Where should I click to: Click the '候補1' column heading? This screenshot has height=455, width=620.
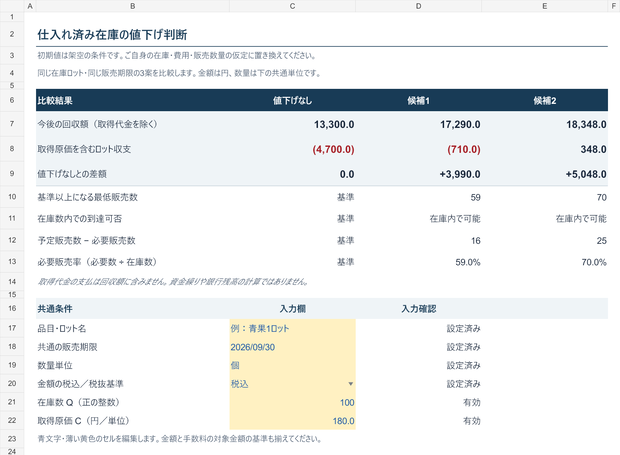point(419,101)
